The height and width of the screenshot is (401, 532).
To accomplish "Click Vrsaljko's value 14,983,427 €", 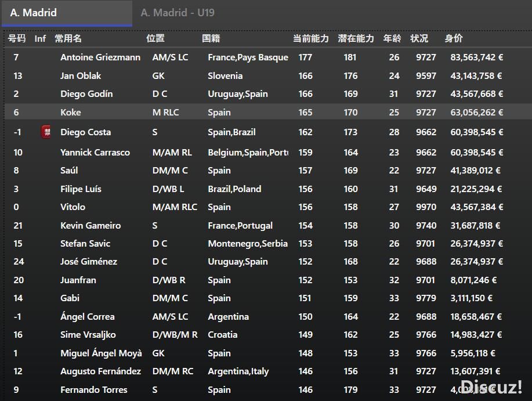I will click(x=476, y=335).
